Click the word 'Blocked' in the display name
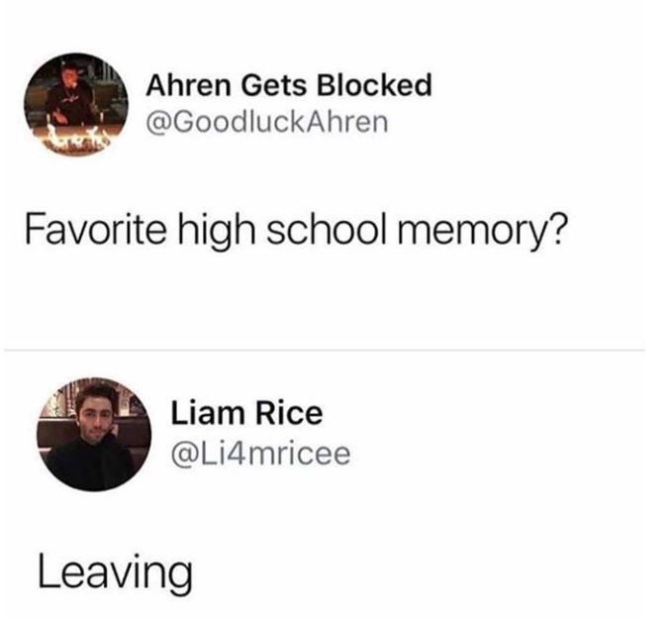The width and height of the screenshot is (672, 620). click(x=374, y=85)
